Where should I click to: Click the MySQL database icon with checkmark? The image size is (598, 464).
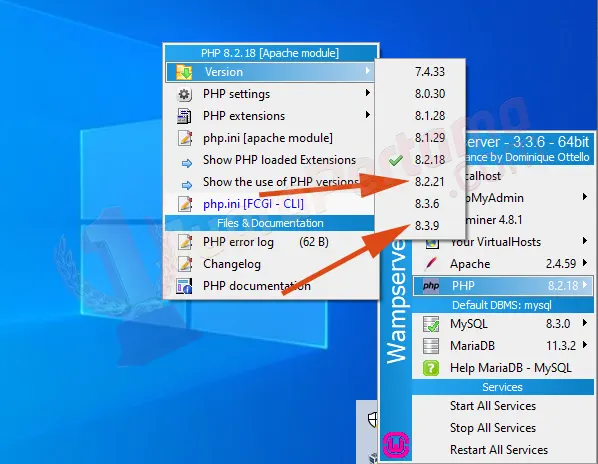pos(431,324)
